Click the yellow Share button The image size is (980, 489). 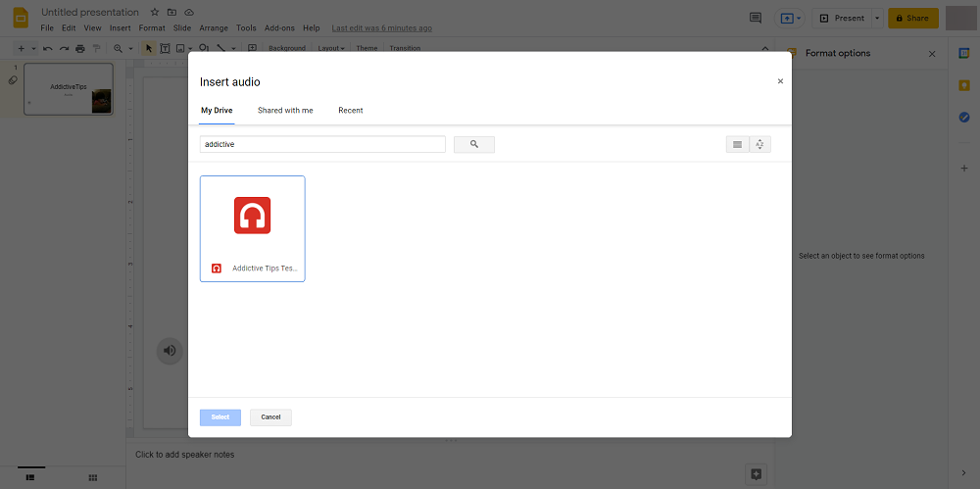coord(912,18)
